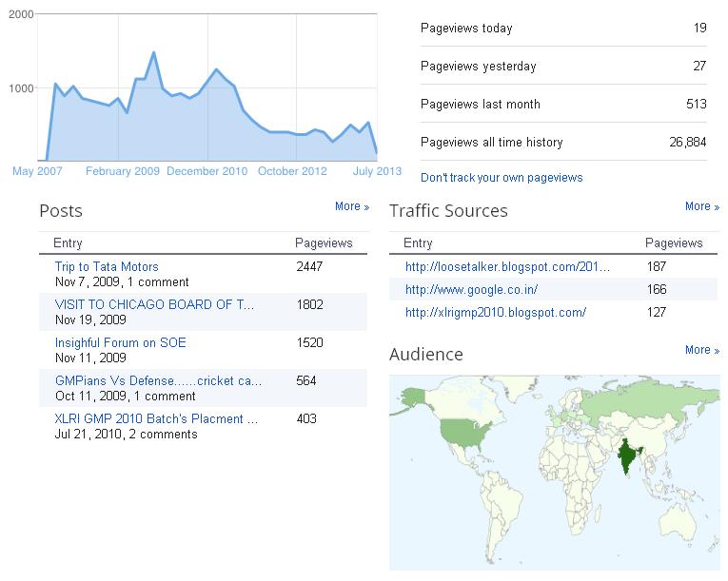Click the 2000 y-axis label on chart

(21, 14)
